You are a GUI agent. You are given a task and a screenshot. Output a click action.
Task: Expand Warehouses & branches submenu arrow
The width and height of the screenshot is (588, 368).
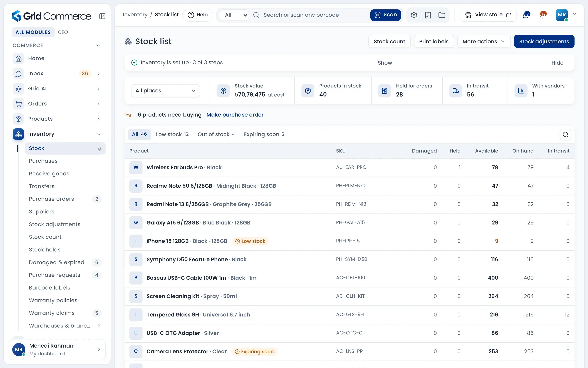[99, 326]
